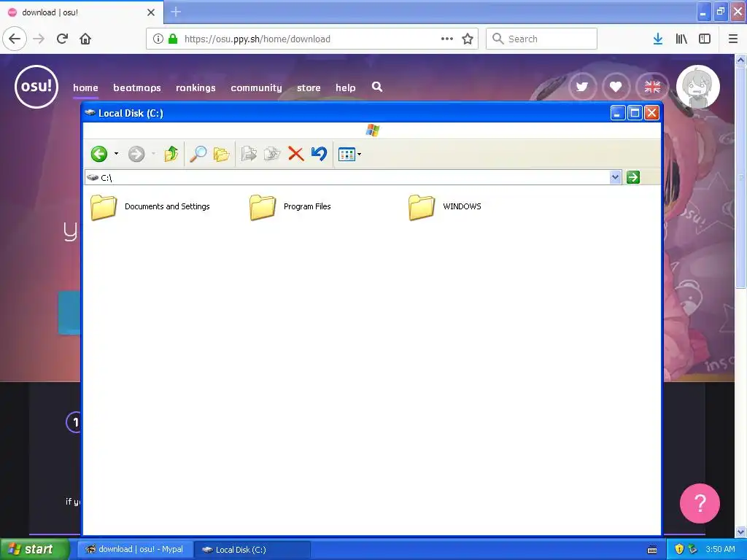Select the WINDOWS folder
Image resolution: width=747 pixels, height=560 pixels.
pyautogui.click(x=444, y=207)
